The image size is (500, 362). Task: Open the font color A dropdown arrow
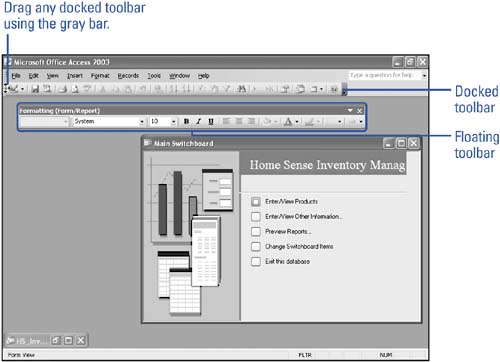click(297, 122)
